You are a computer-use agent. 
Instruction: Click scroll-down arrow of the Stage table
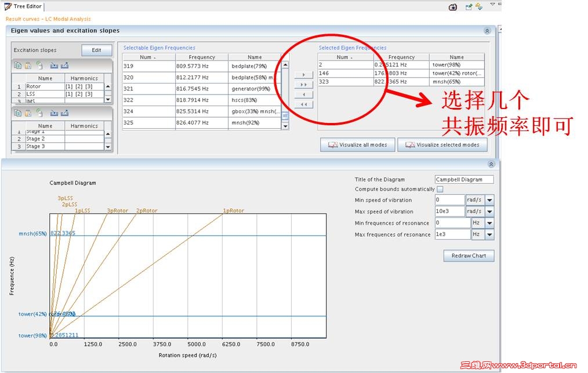point(108,147)
